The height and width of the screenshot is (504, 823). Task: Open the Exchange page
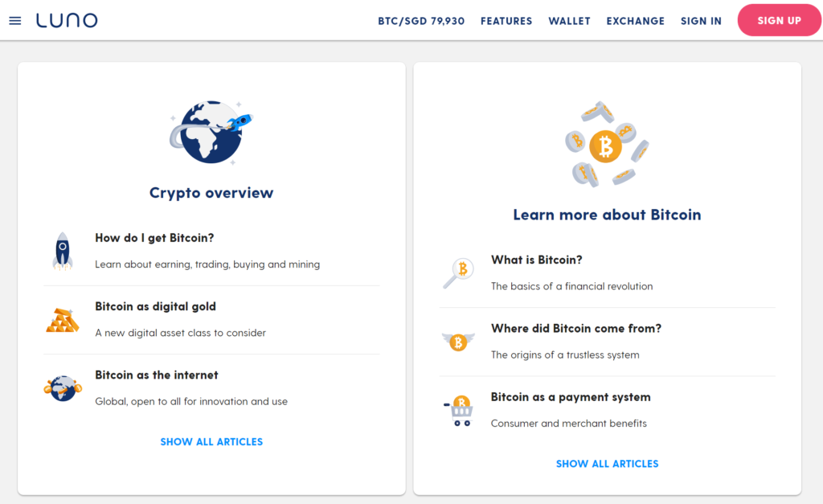click(635, 21)
